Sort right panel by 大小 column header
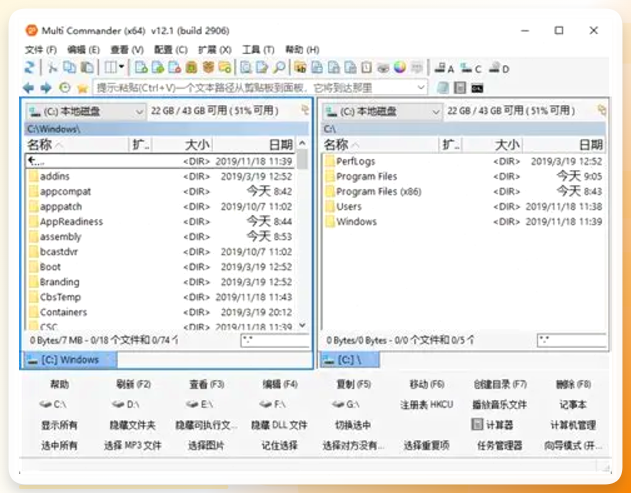 492,144
